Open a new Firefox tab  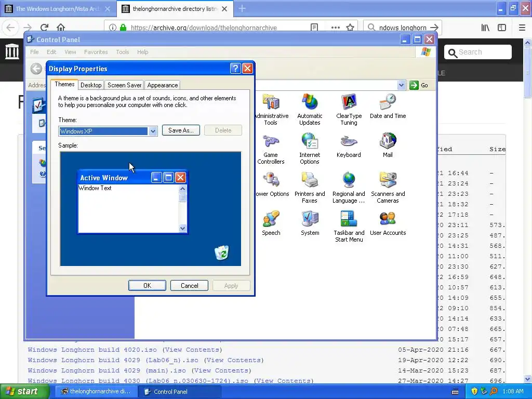click(x=242, y=8)
